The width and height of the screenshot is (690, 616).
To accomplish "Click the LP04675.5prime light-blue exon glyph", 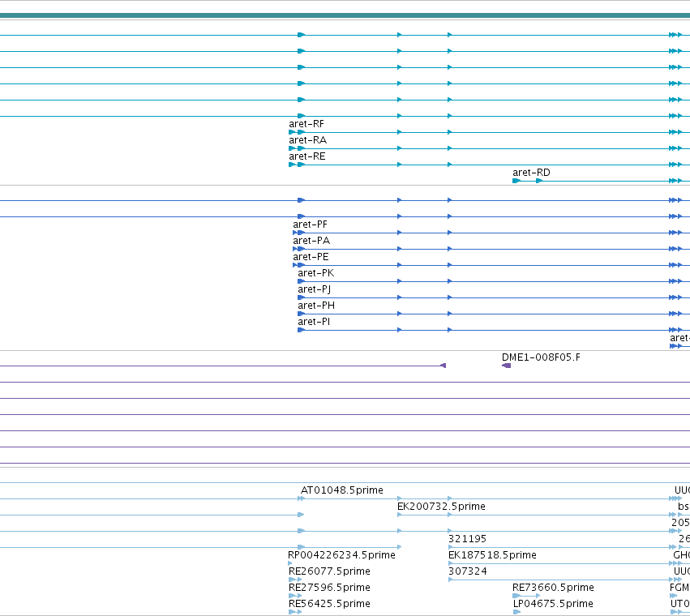I will point(516,612).
